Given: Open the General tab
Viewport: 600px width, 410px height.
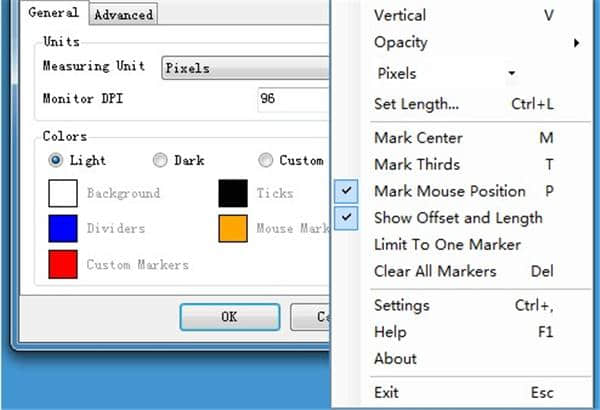Looking at the screenshot, I should [53, 13].
